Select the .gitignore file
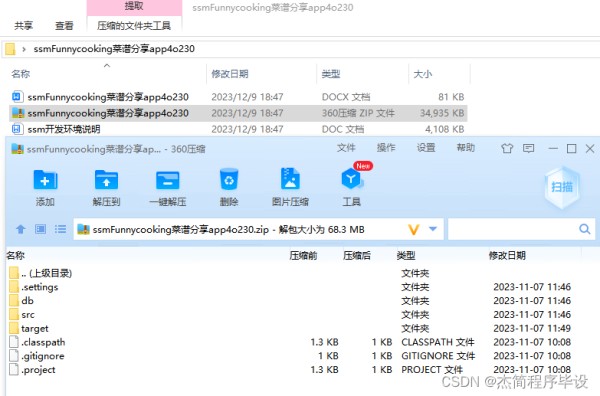This screenshot has height=396, width=600. (37, 355)
